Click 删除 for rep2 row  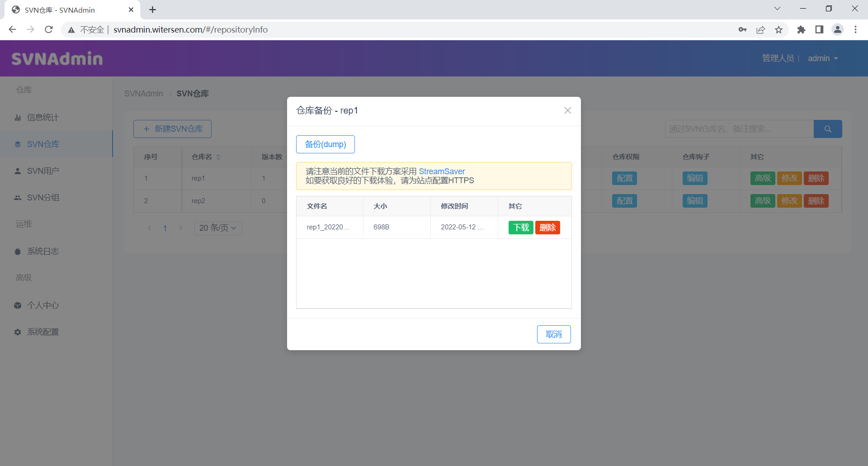[816, 201]
